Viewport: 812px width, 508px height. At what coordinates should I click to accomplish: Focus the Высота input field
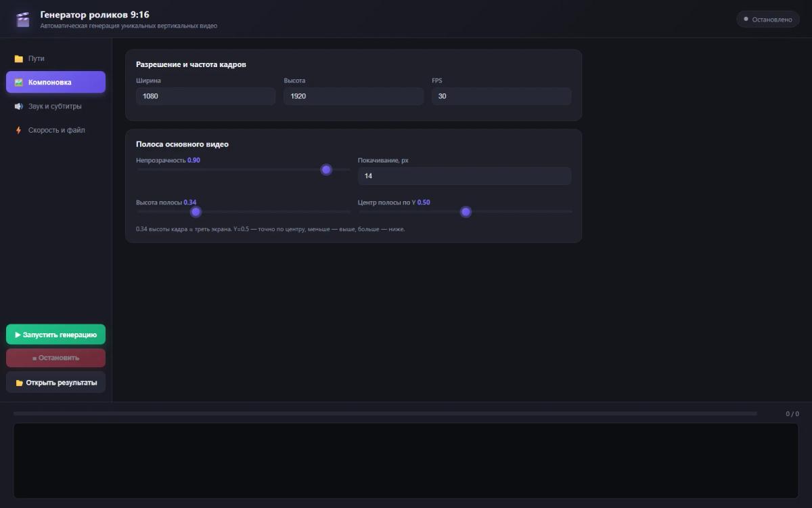(353, 96)
